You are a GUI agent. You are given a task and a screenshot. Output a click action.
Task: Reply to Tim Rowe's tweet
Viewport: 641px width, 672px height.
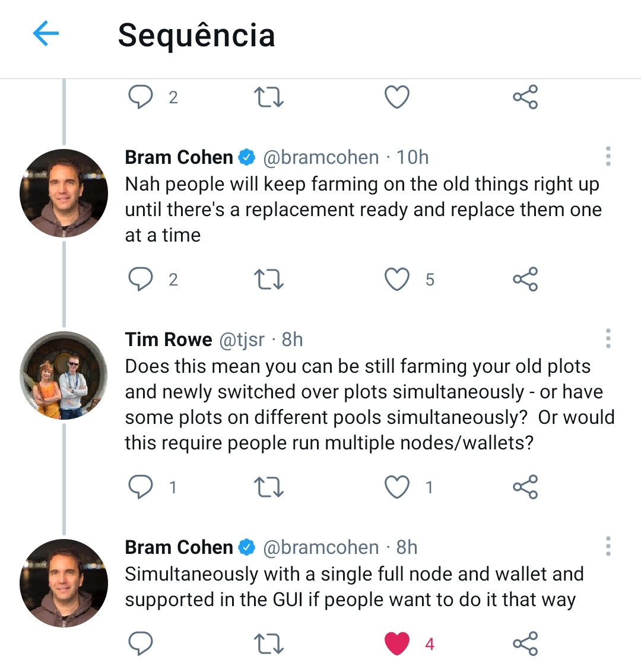(x=141, y=487)
